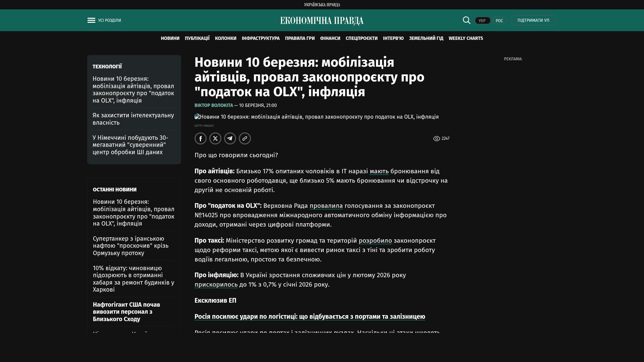Follow the 'провалила' link in text

coord(326,206)
